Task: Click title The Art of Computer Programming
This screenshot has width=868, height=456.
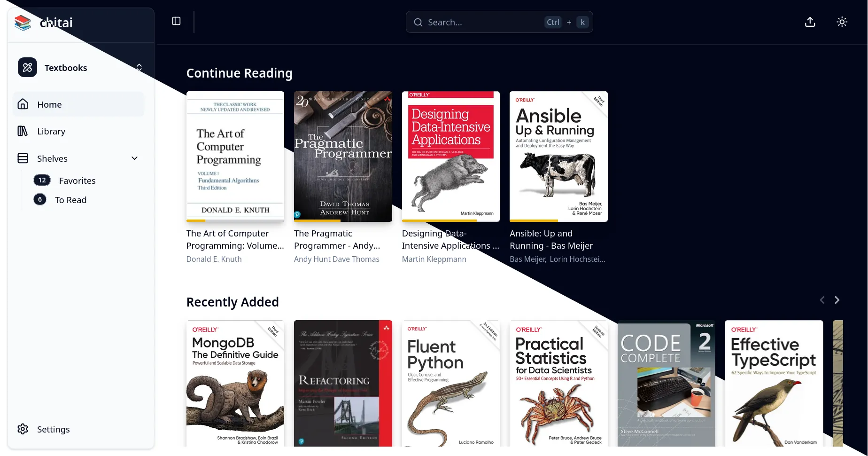Action: 235,239
